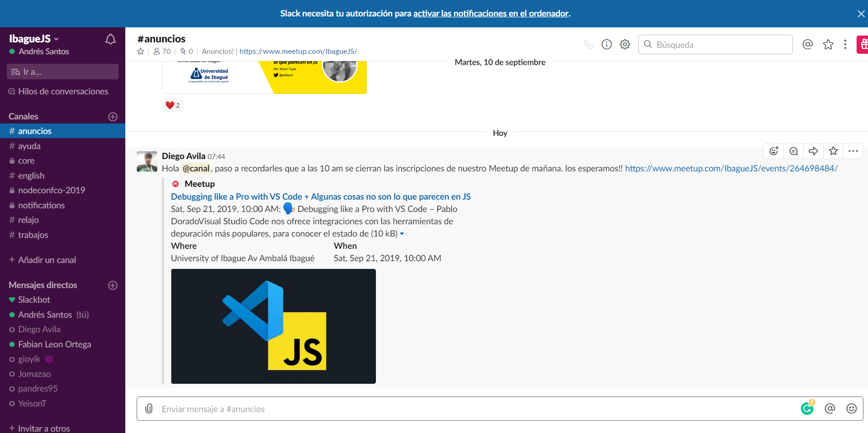Insert a mention with @ in composer
Viewport: 868px width, 433px height.
click(830, 408)
